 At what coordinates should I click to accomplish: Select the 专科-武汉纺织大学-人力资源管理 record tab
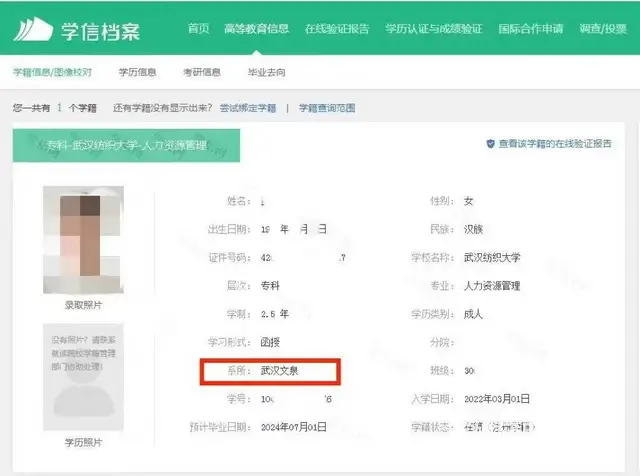tap(126, 145)
